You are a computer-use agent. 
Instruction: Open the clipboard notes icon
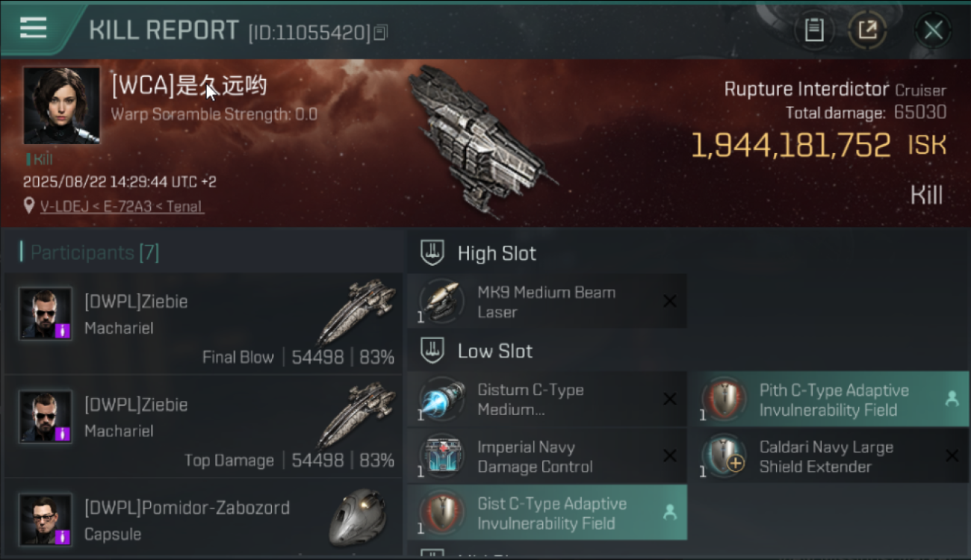point(814,30)
